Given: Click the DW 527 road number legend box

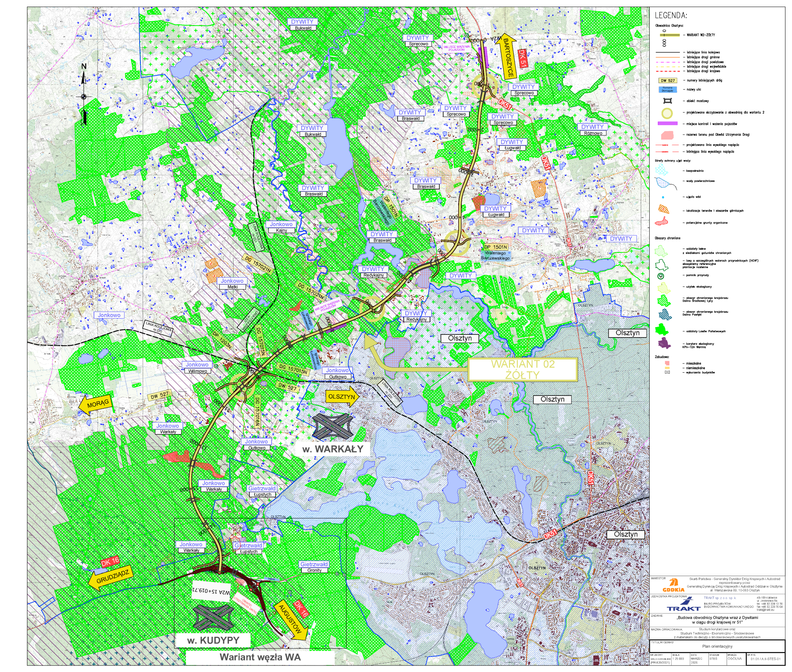Looking at the screenshot, I should [x=667, y=80].
